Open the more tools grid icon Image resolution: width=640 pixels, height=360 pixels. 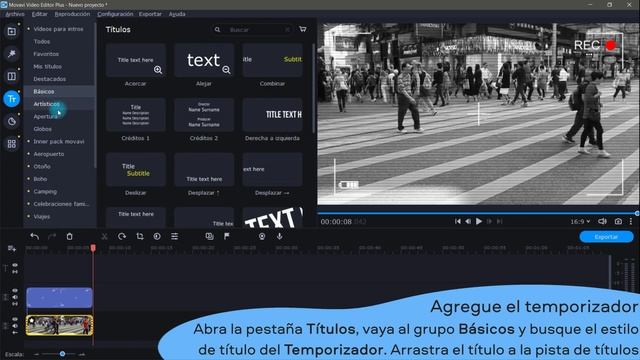(x=11, y=144)
